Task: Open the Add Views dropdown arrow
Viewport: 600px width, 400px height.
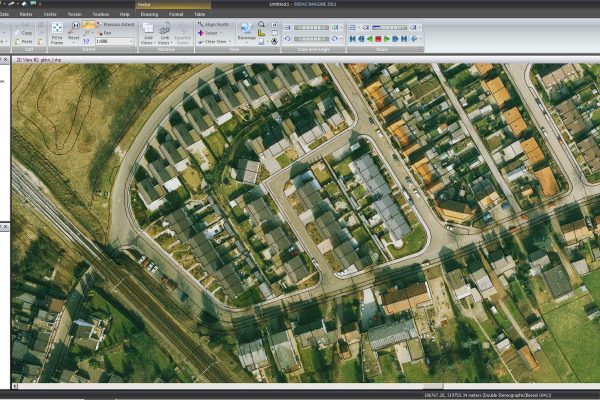Action: coord(153,43)
